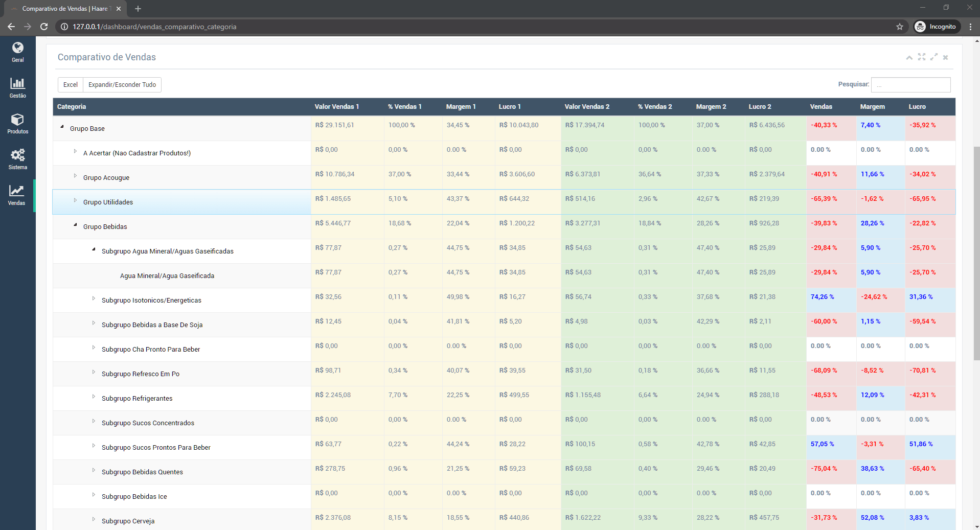Image resolution: width=980 pixels, height=530 pixels.
Task: Expand Subgrupo Bebidas a Base De Soja
Action: [94, 322]
